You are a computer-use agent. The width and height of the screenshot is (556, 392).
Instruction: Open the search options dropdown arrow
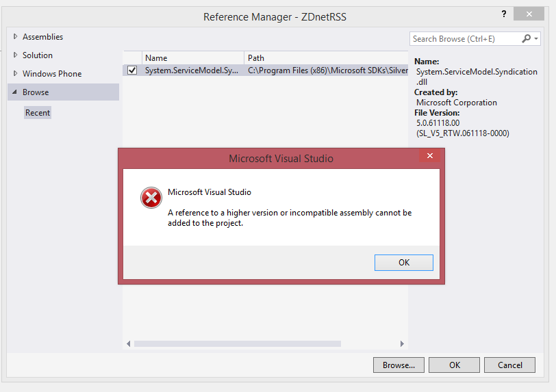(x=536, y=38)
